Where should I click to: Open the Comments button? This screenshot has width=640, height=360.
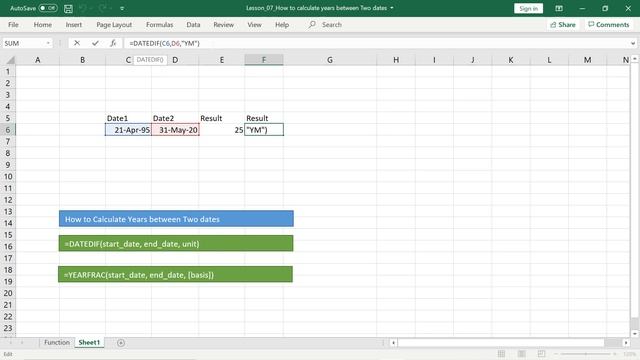click(609, 24)
